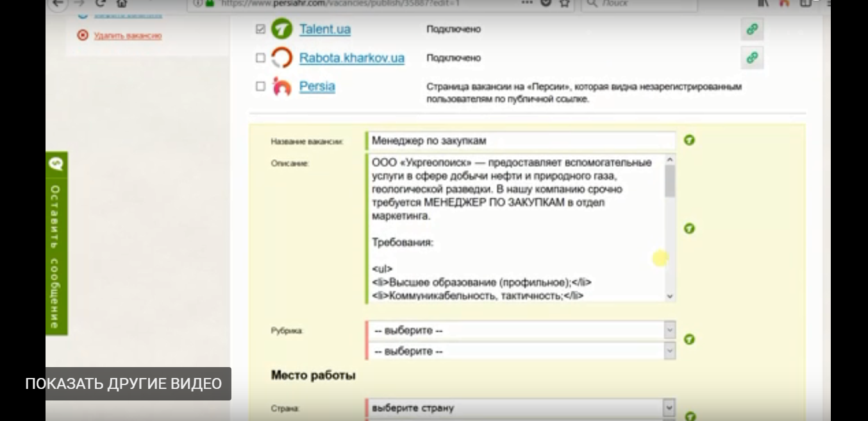Check the Rabota.kharkov.ua checkbox
868x421 pixels.
point(260,58)
